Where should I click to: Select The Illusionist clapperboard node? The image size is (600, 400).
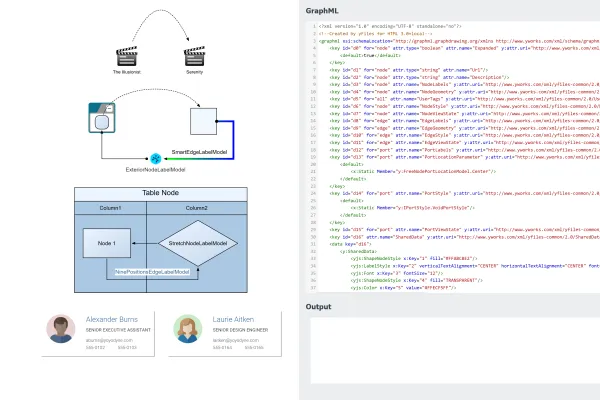point(127,56)
